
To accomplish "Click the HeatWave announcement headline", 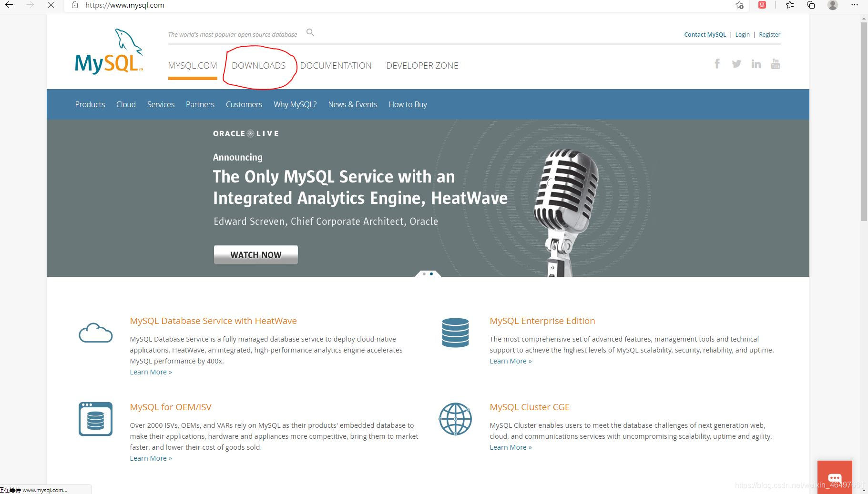I will 360,187.
